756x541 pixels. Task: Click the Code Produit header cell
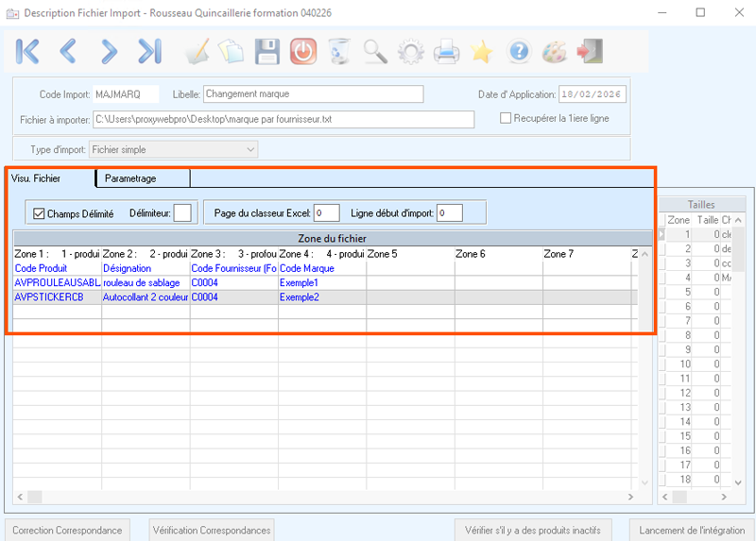58,268
